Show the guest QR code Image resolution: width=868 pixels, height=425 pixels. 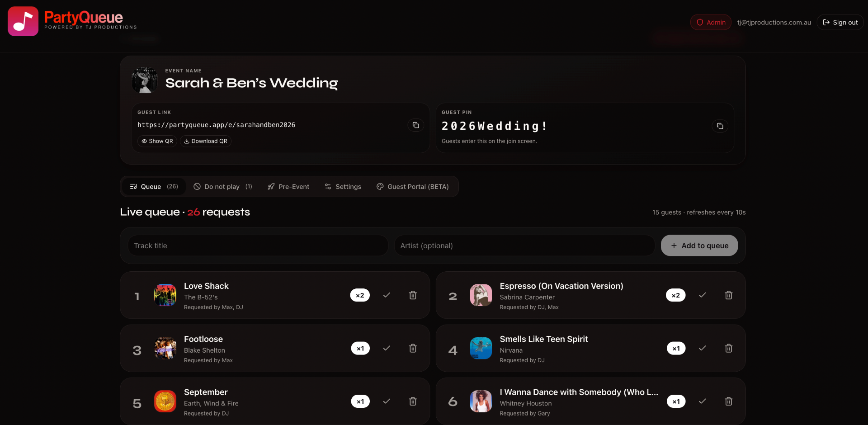157,141
